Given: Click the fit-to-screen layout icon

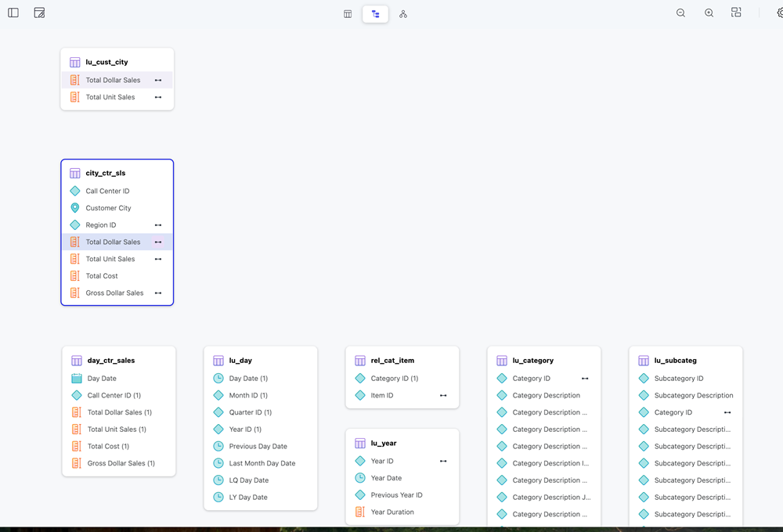Looking at the screenshot, I should pyautogui.click(x=736, y=13).
